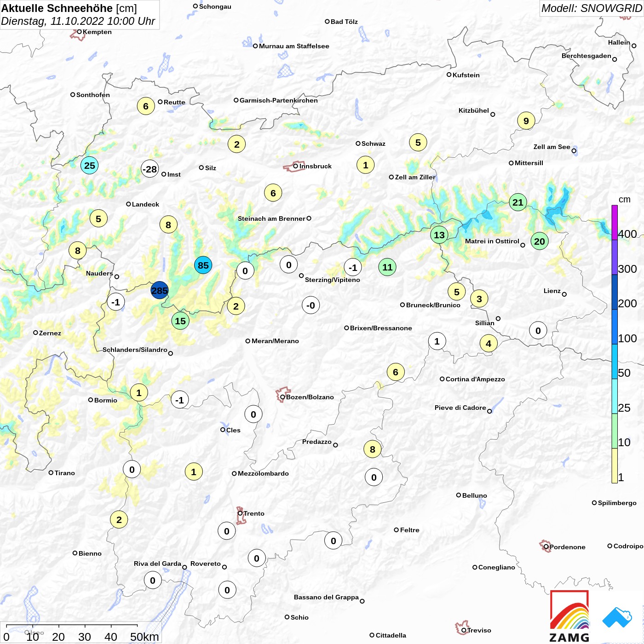The image size is (644, 644).
Task: Pick the dark blue 200 cm legend color
Action: click(615, 292)
